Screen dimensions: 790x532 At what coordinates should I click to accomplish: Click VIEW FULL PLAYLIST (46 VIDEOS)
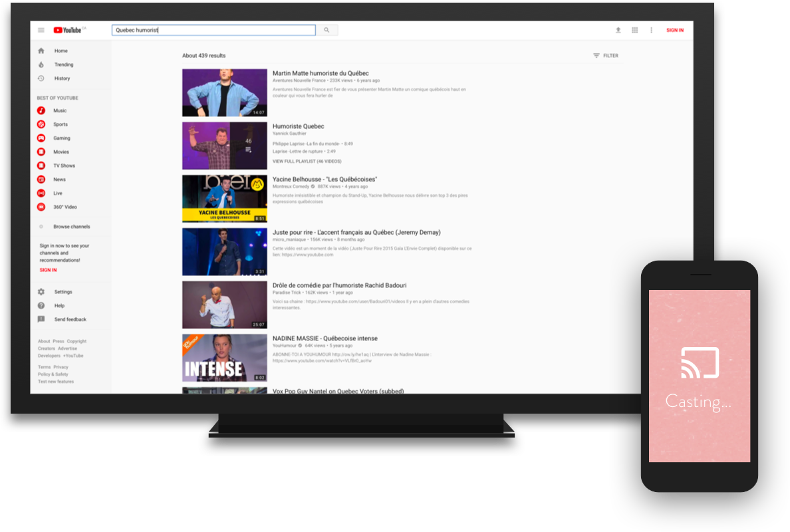pyautogui.click(x=307, y=161)
